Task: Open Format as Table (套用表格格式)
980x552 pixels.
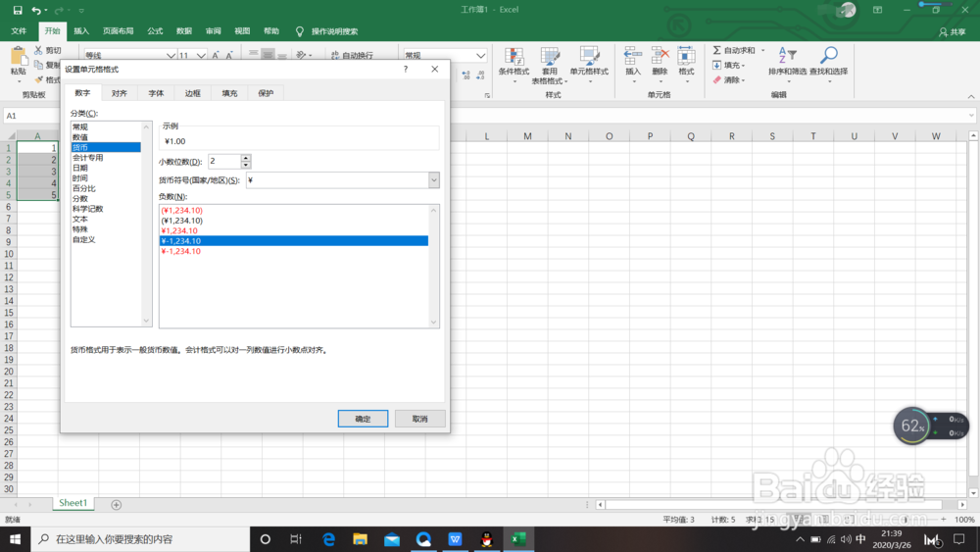Action: click(550, 65)
